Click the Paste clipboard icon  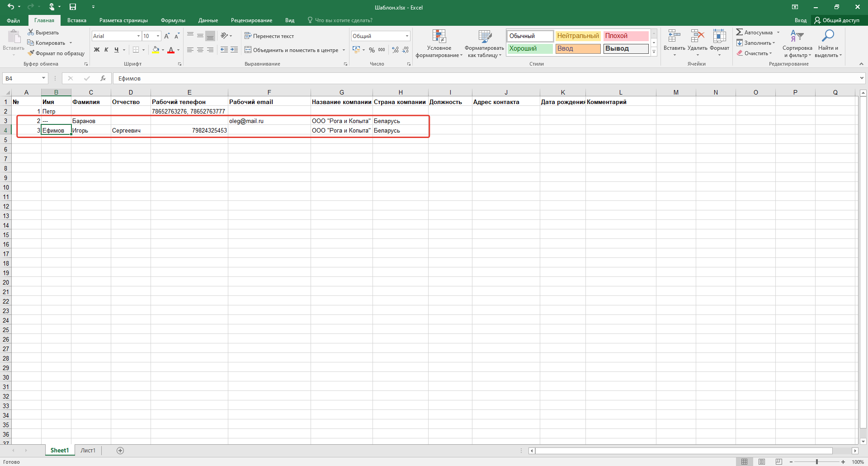[14, 37]
